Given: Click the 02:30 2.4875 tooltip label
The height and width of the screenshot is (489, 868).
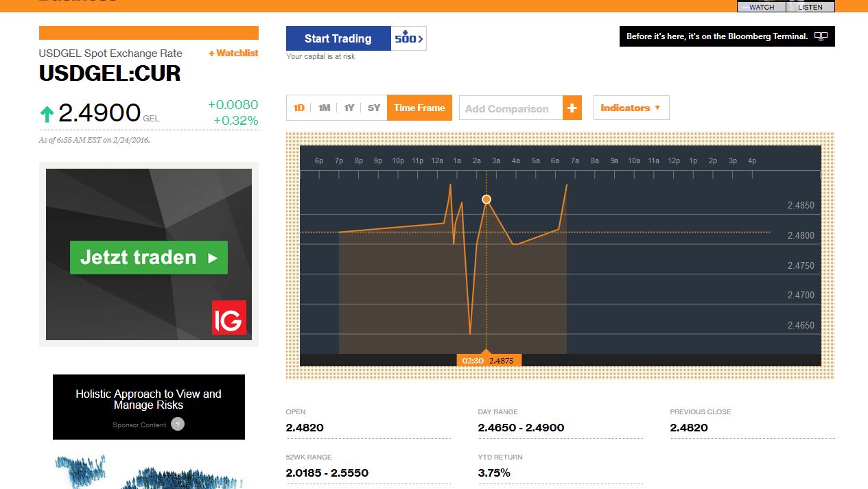Looking at the screenshot, I should pos(489,360).
